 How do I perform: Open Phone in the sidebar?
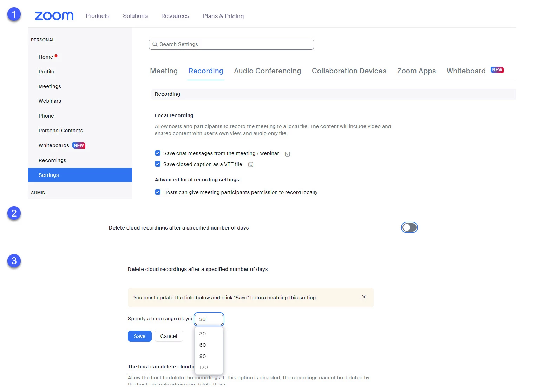(46, 116)
